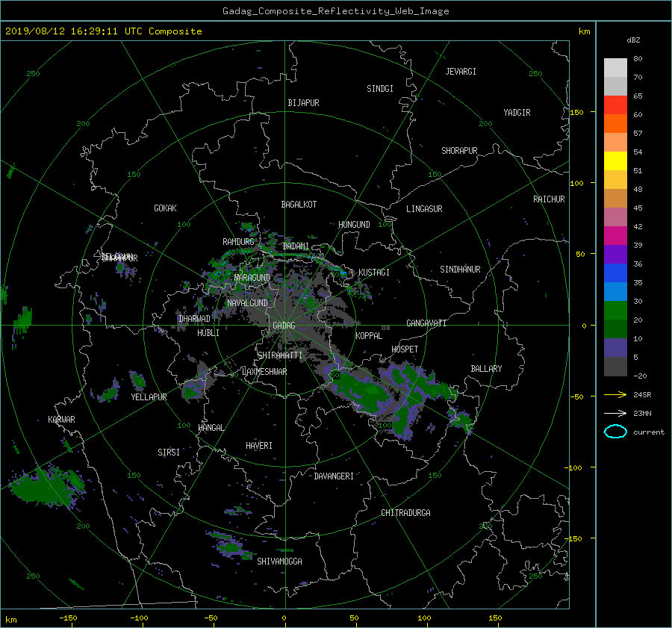Click the LAXMESHWAR city label
Screen dimensions: 672x628
(264, 372)
